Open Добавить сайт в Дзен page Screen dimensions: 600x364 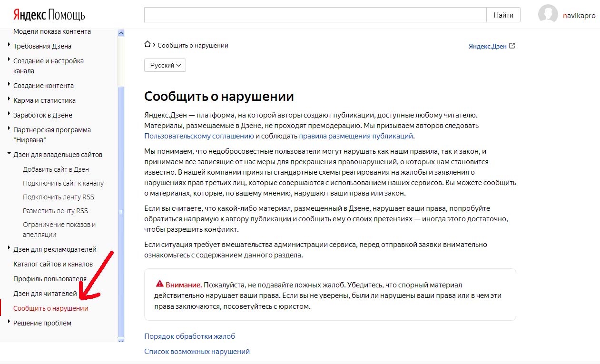(56, 169)
